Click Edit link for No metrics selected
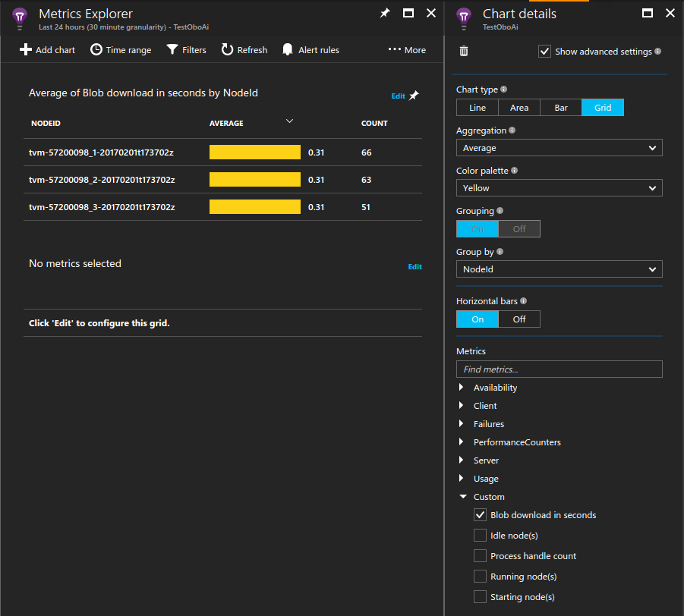The height and width of the screenshot is (616, 684). coord(414,267)
